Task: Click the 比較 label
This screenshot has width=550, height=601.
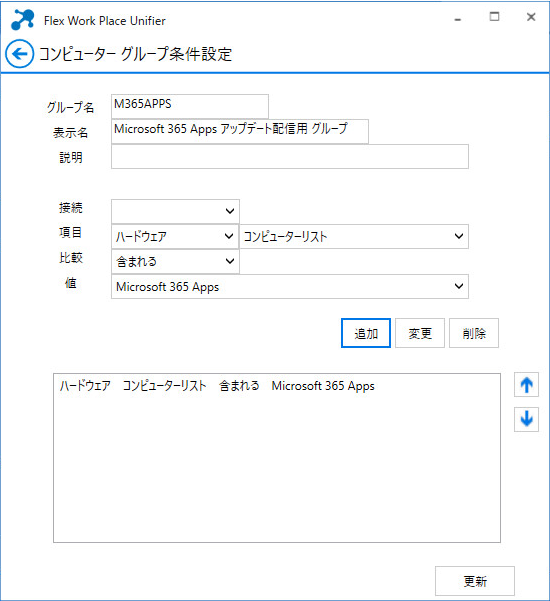Action: tap(71, 258)
